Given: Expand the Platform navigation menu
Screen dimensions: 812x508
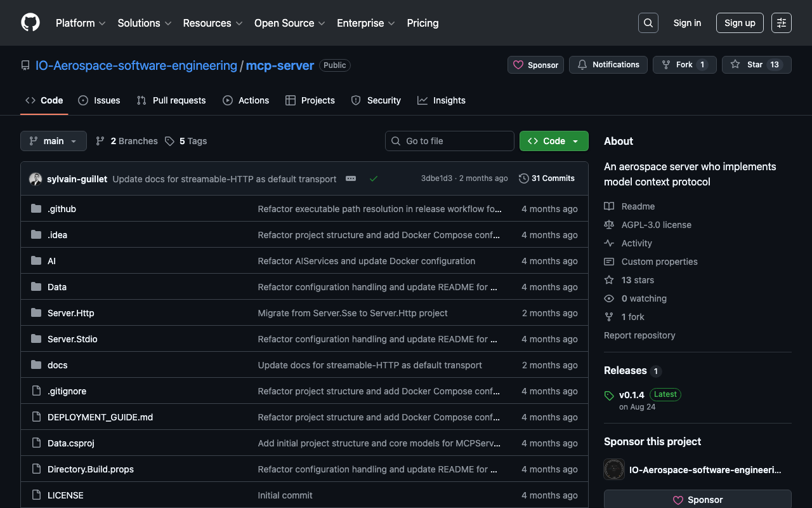Looking at the screenshot, I should click(81, 23).
